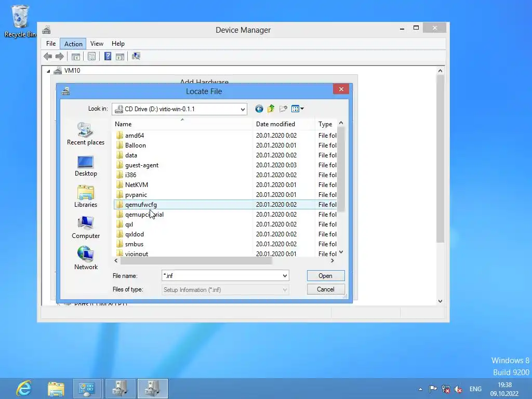Viewport: 532px width, 399px height.
Task: Click the file list horizontal scrollbar right arrow
Action: click(x=332, y=261)
